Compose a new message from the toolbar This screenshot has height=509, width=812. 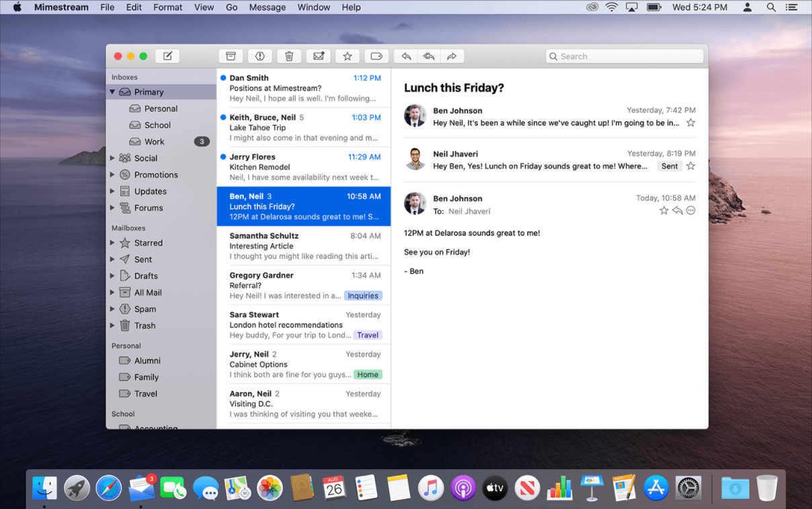click(167, 56)
